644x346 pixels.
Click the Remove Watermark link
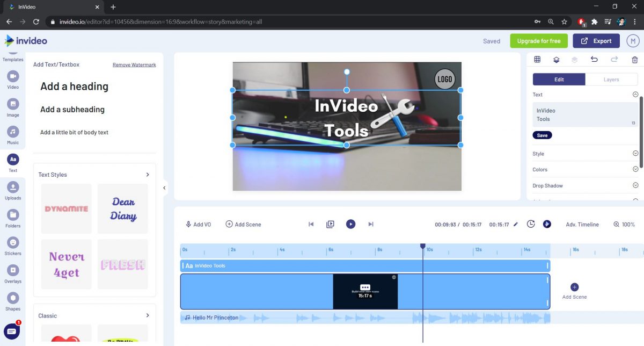coord(134,64)
